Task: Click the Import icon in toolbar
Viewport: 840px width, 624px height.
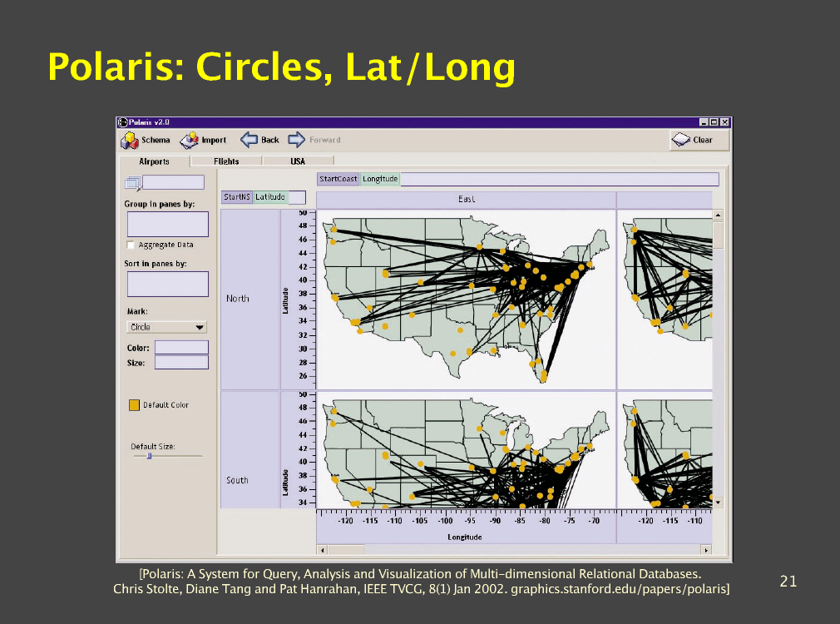Action: point(189,140)
